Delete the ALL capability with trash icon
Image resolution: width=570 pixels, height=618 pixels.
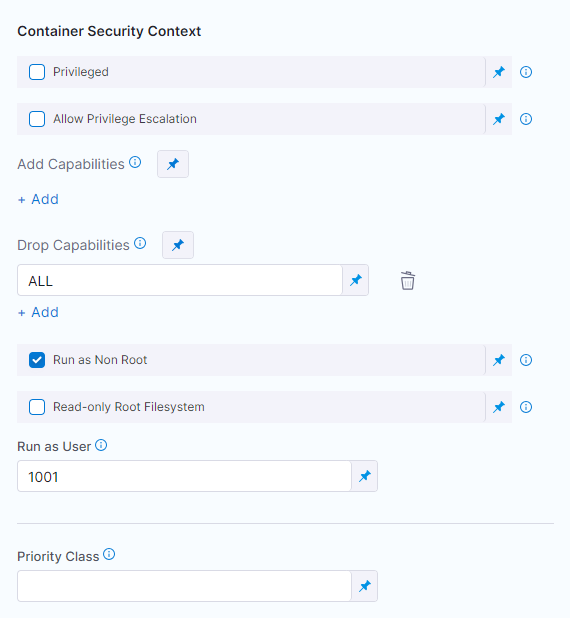tap(408, 281)
